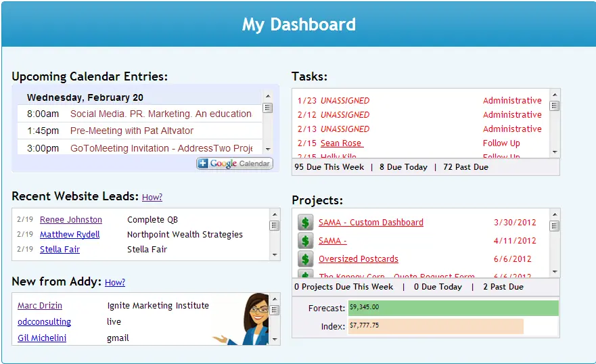This screenshot has width=596, height=364.
Task: Click up arrow of Website Leads scrollbar
Action: tap(275, 214)
